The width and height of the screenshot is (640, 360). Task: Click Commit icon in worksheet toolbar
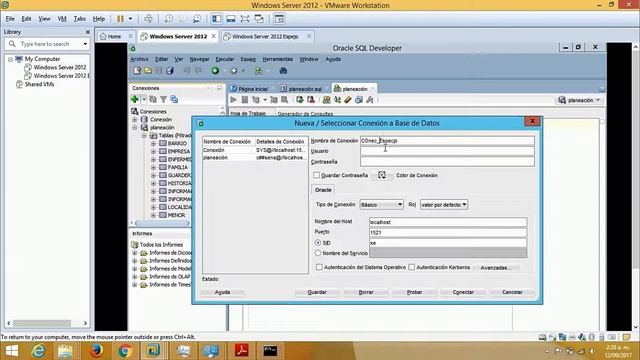pos(300,100)
